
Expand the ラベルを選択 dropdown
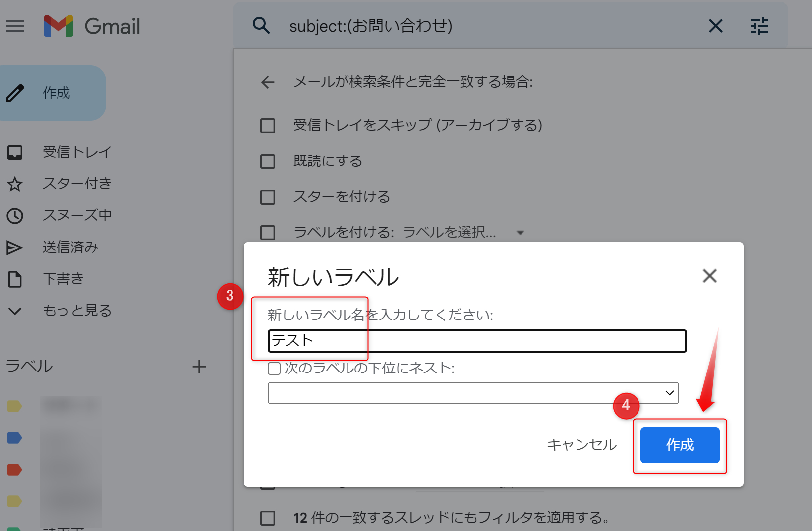point(520,232)
